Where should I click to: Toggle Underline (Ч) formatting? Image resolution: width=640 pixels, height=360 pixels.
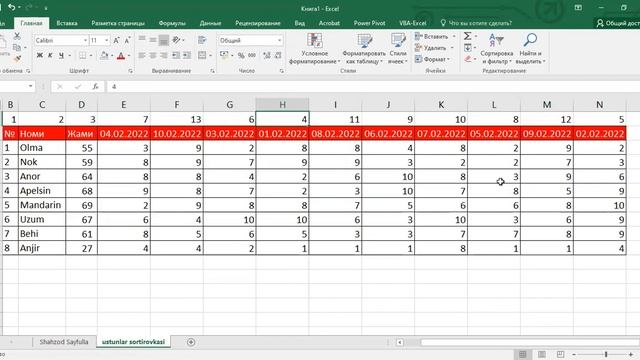(61, 56)
